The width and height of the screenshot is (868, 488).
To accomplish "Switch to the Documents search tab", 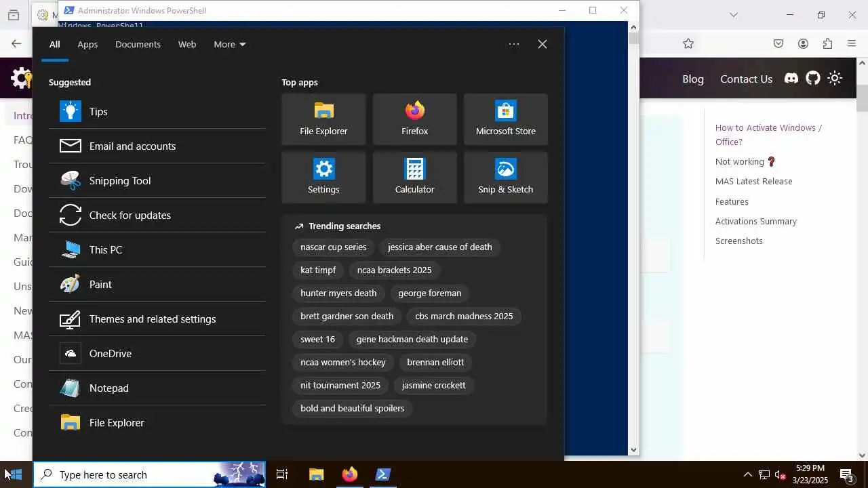I will [x=138, y=44].
